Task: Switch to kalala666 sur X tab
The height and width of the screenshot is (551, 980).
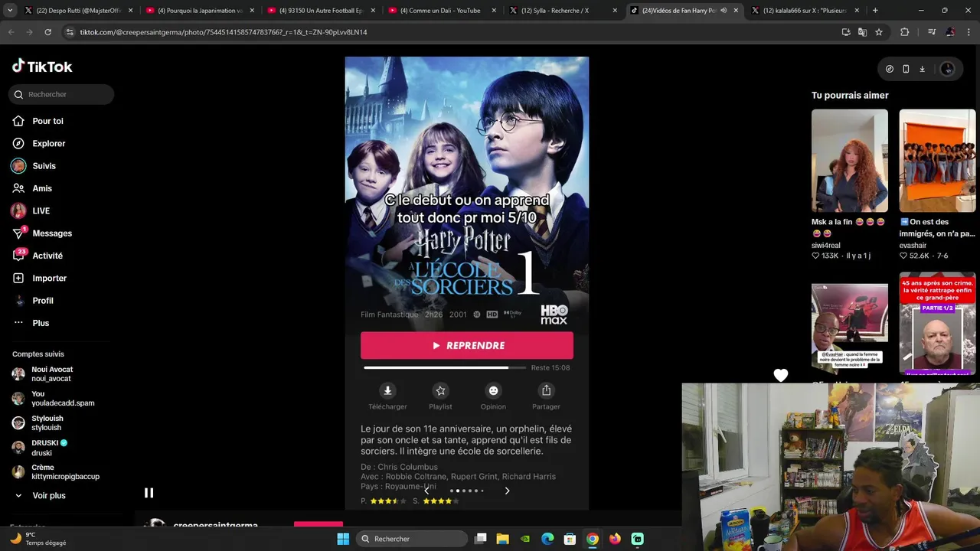Action: [x=804, y=11]
